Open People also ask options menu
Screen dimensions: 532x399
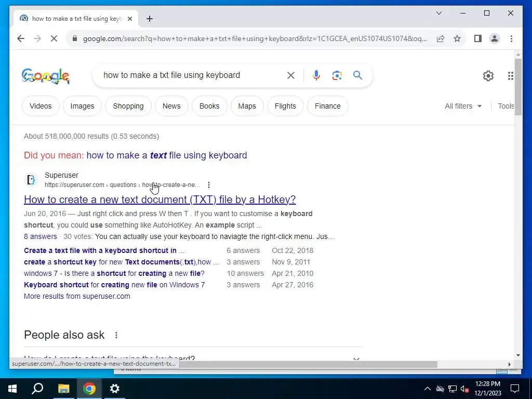coord(116,335)
